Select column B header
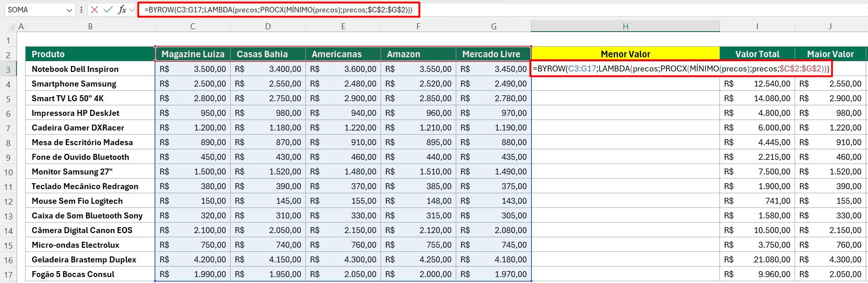This screenshot has width=868, height=283. click(x=90, y=27)
